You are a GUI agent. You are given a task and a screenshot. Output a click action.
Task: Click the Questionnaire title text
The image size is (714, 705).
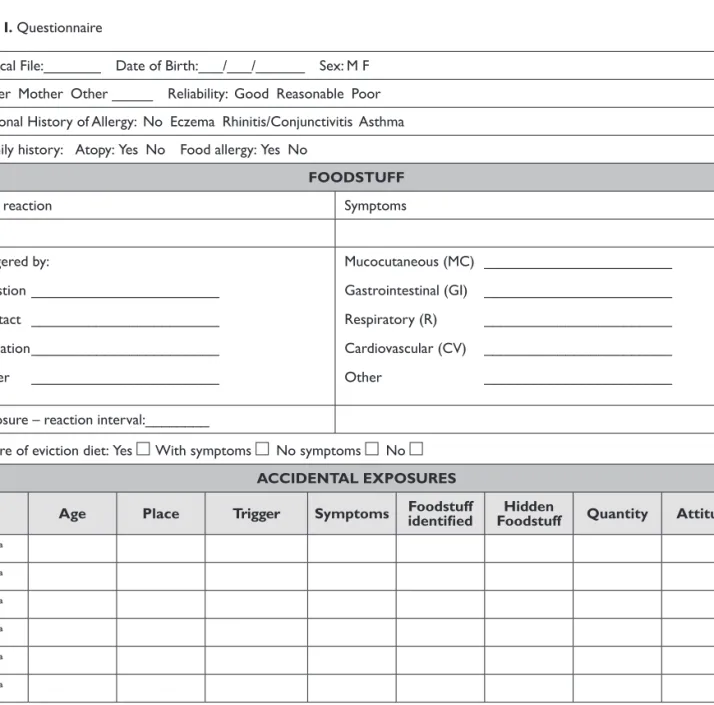[60, 28]
